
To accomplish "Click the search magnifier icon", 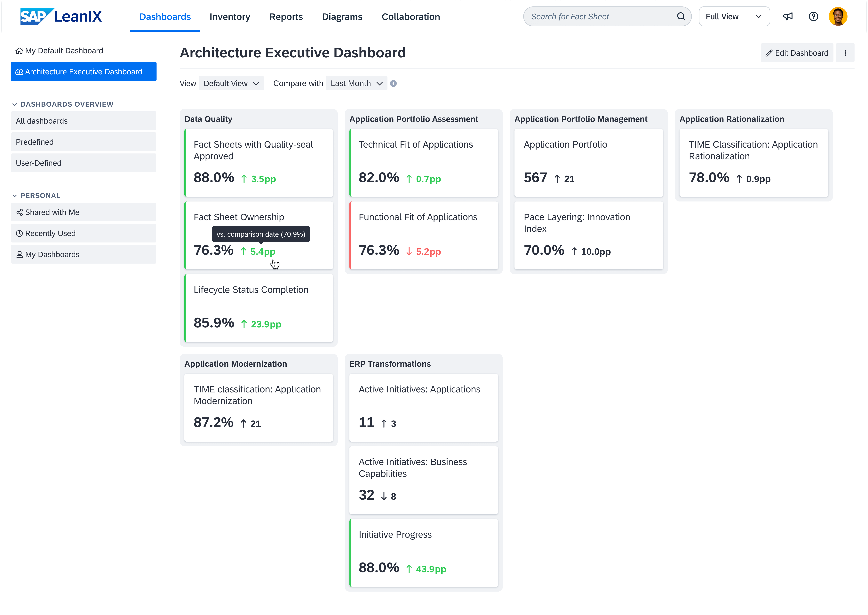I will tap(681, 16).
